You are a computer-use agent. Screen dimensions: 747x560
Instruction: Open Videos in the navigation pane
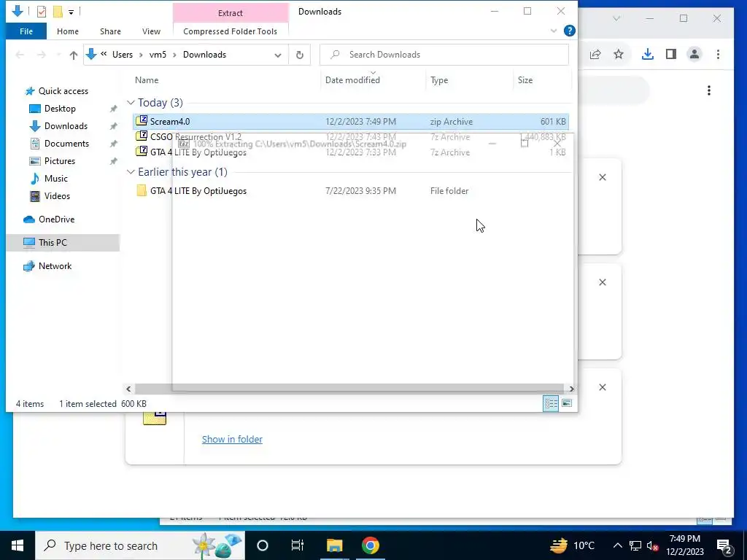(57, 195)
